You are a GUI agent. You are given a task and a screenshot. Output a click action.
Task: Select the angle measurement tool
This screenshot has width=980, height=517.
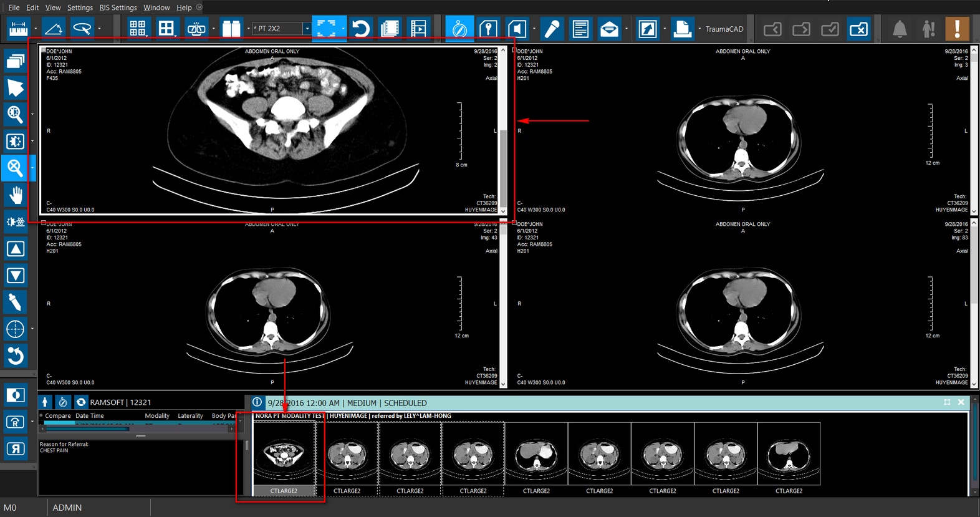[x=54, y=29]
